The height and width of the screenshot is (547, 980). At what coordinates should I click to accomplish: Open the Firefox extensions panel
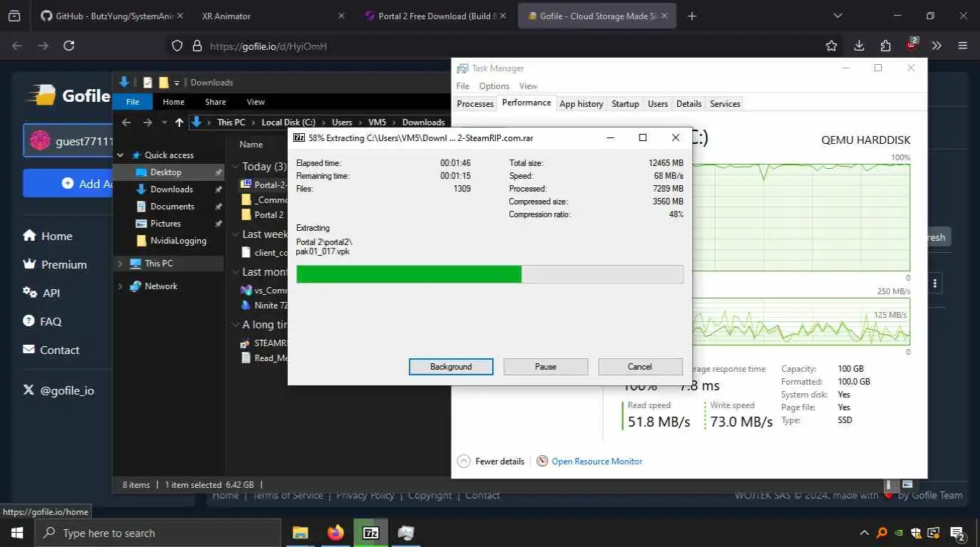(885, 46)
